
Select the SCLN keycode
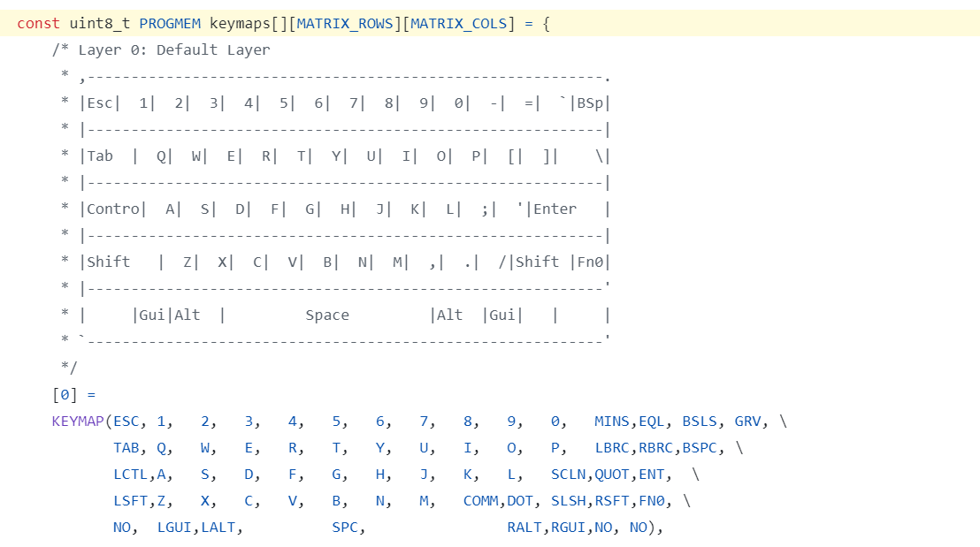pyautogui.click(x=569, y=475)
